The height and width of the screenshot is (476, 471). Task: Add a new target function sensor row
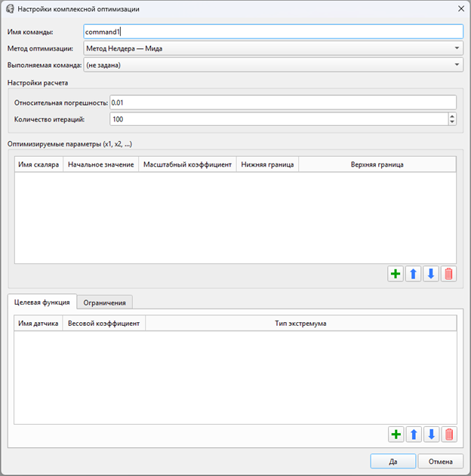click(x=396, y=434)
